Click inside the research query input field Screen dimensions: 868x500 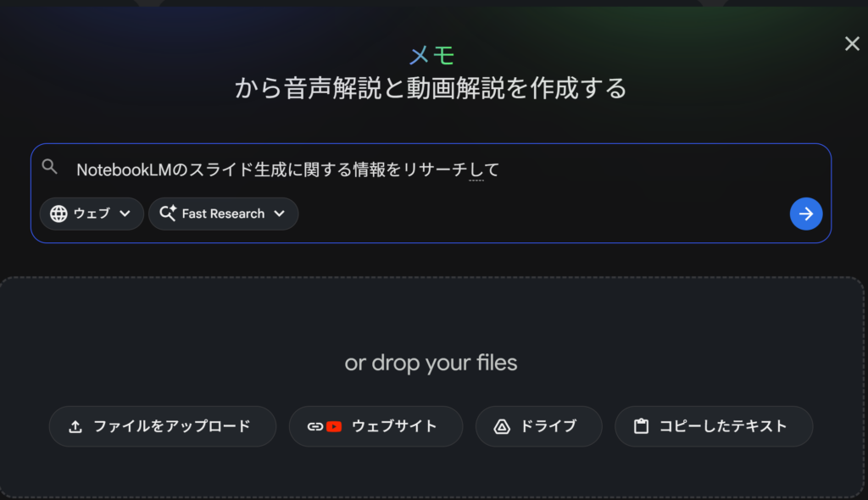(339, 169)
